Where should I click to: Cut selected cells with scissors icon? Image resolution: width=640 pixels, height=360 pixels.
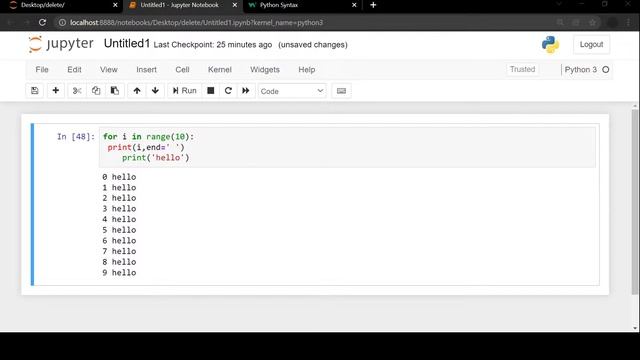[x=77, y=91]
